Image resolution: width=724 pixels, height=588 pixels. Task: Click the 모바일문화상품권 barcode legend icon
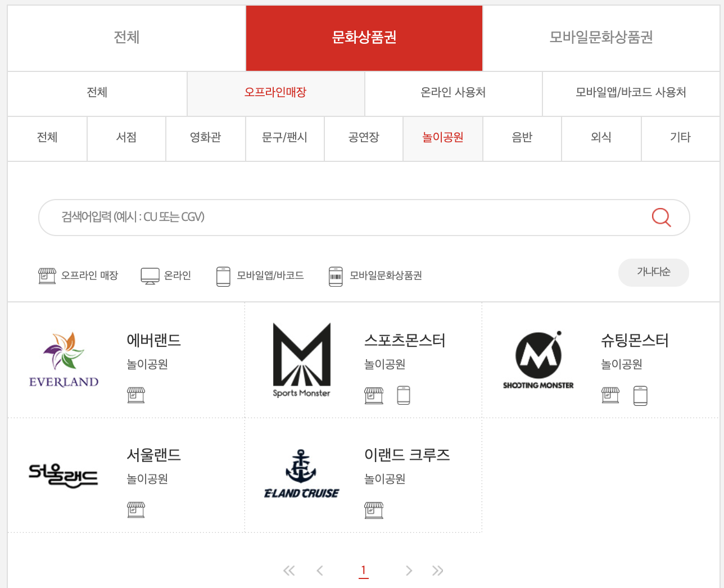tap(336, 275)
